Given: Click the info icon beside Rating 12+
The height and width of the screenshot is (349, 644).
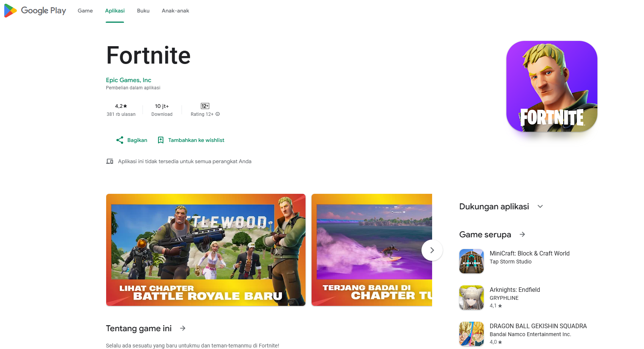Looking at the screenshot, I should 217,114.
